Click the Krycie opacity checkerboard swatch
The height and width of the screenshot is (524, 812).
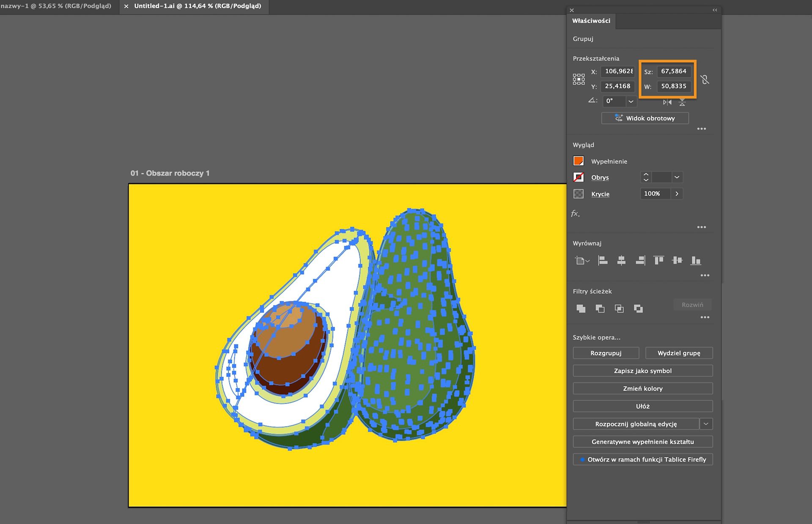coord(579,194)
